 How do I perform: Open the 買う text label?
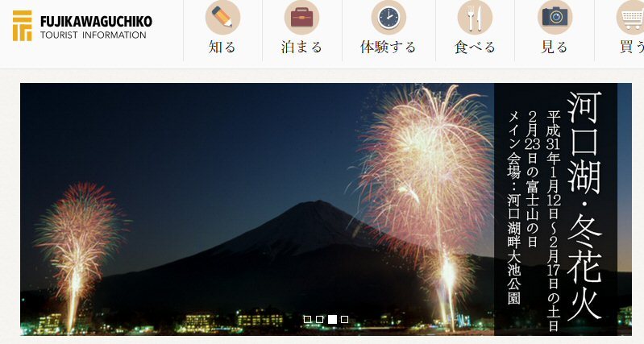pos(631,47)
